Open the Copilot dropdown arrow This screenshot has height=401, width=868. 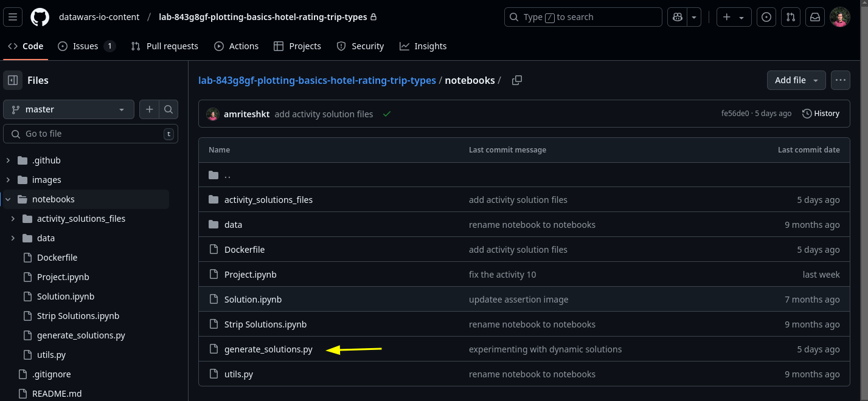tap(695, 17)
